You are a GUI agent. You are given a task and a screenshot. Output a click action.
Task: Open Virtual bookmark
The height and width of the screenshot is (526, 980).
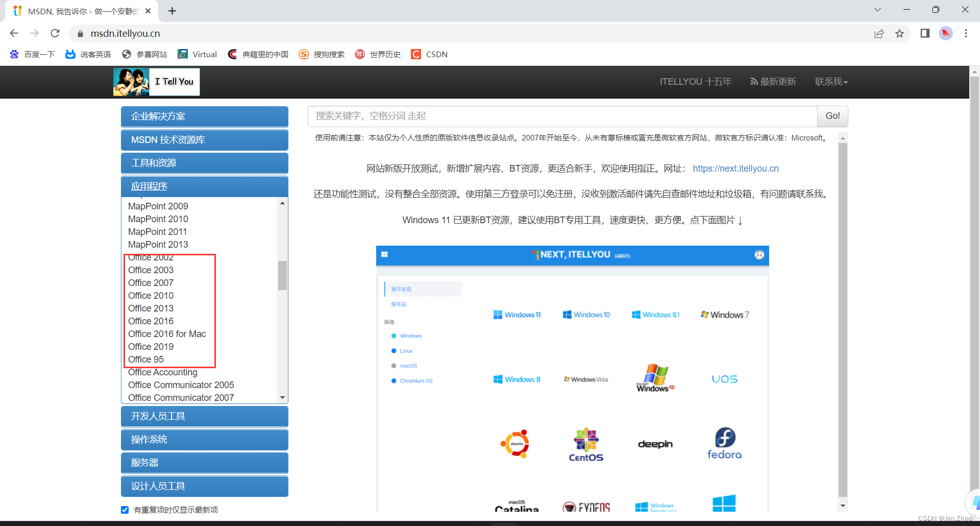click(197, 54)
